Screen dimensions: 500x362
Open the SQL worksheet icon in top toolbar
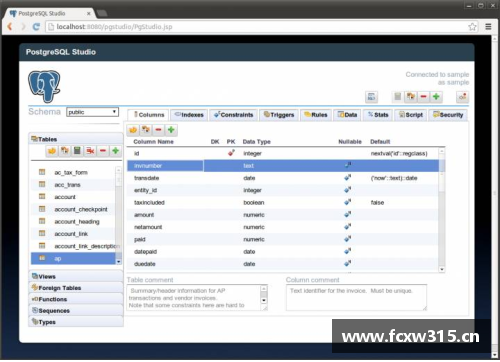[371, 97]
